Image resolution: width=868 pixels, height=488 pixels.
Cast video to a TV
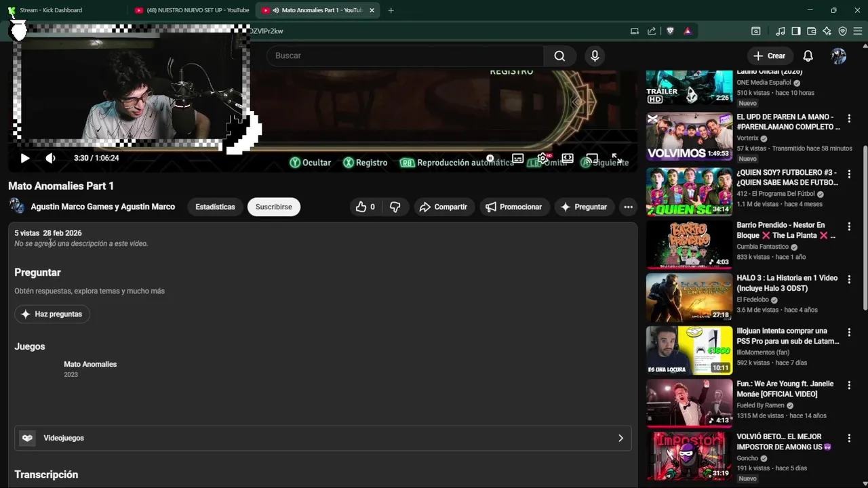pos(592,159)
